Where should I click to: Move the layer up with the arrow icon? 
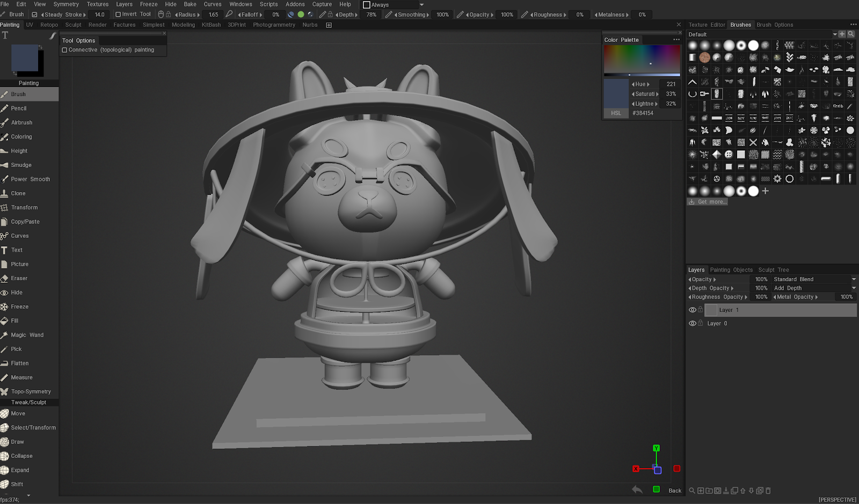click(x=743, y=491)
